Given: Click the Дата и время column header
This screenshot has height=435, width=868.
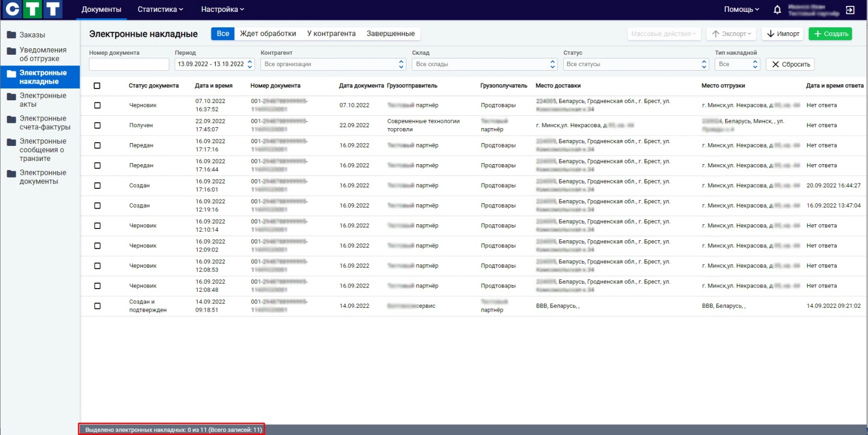Looking at the screenshot, I should pyautogui.click(x=214, y=86).
